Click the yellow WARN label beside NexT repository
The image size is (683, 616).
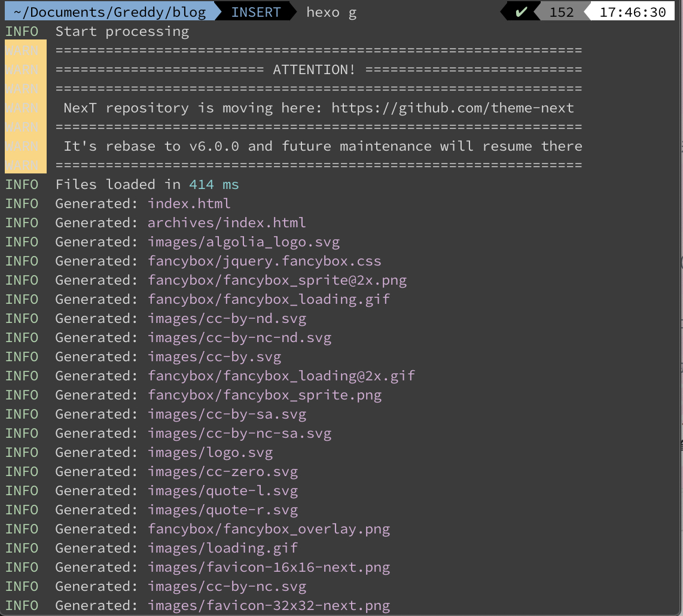point(22,108)
